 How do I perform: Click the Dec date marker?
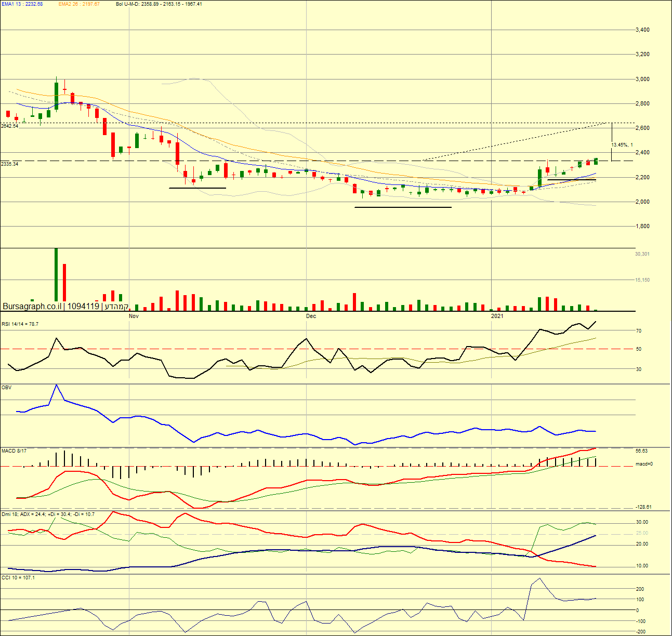[x=311, y=316]
